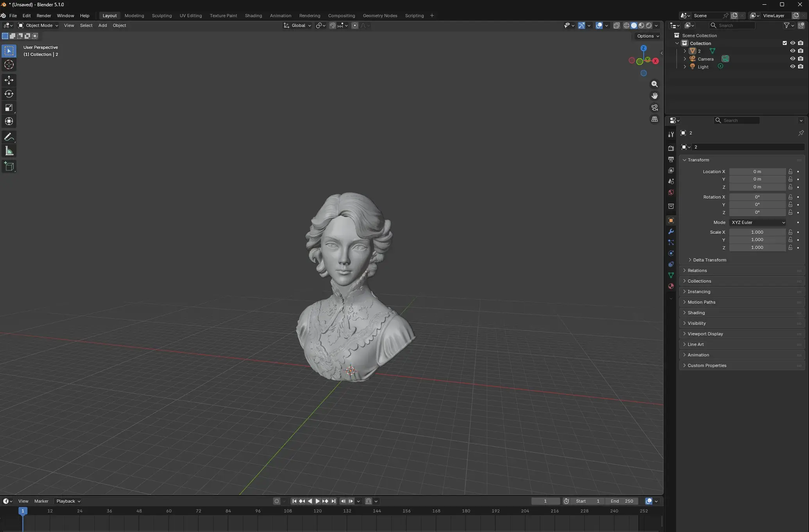This screenshot has height=532, width=809.
Task: Click the End frame value field
Action: point(622,501)
